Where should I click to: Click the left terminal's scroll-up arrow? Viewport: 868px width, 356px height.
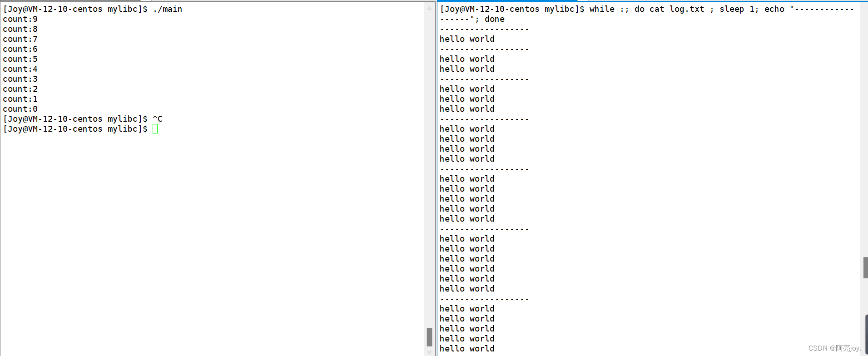429,8
